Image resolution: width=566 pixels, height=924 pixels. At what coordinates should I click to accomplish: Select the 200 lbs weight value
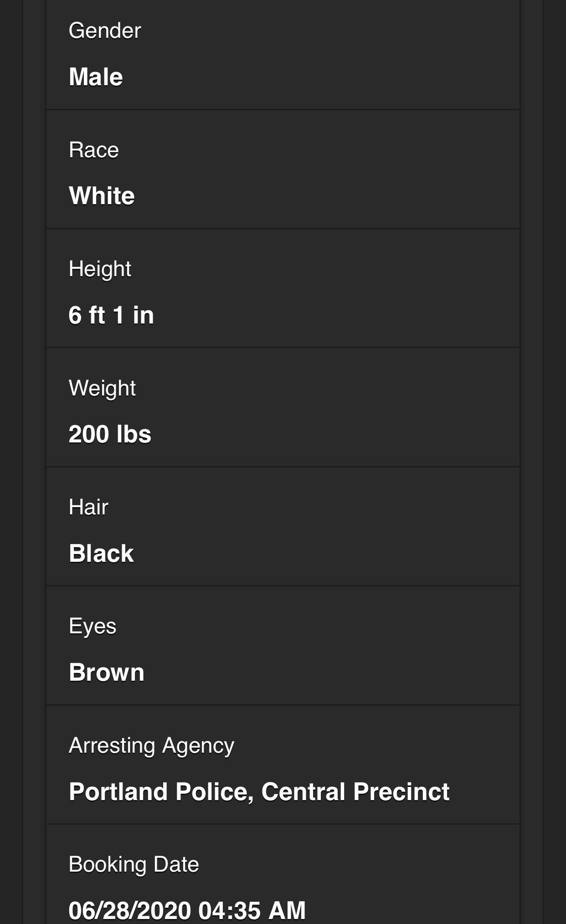tap(110, 434)
